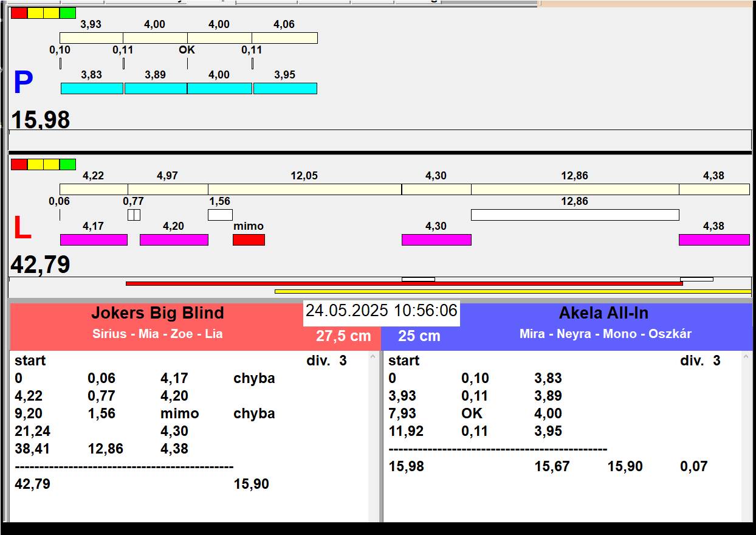The width and height of the screenshot is (756, 535).
Task: Click the 7,93 value in Akela table
Action: 402,413
